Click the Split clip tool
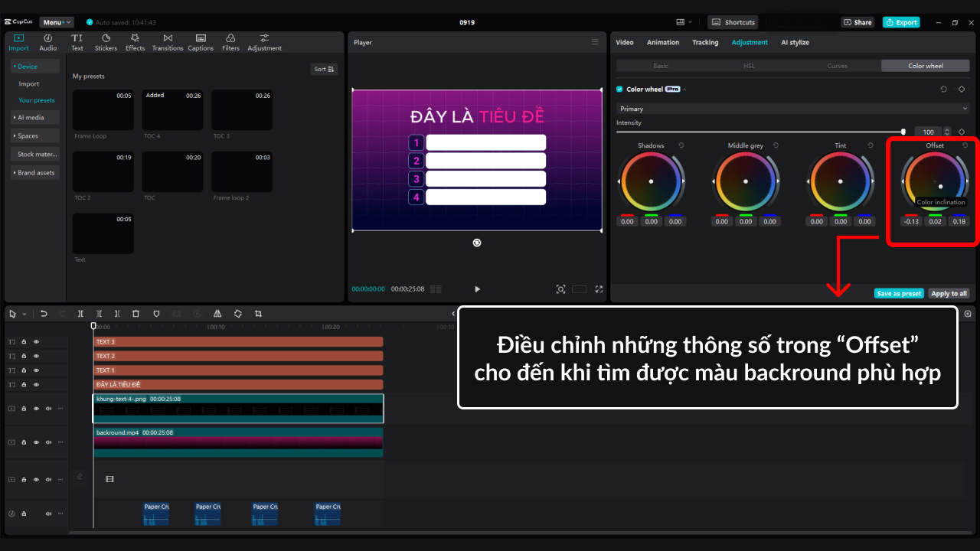Viewport: 980px width, 551px height. click(x=80, y=314)
